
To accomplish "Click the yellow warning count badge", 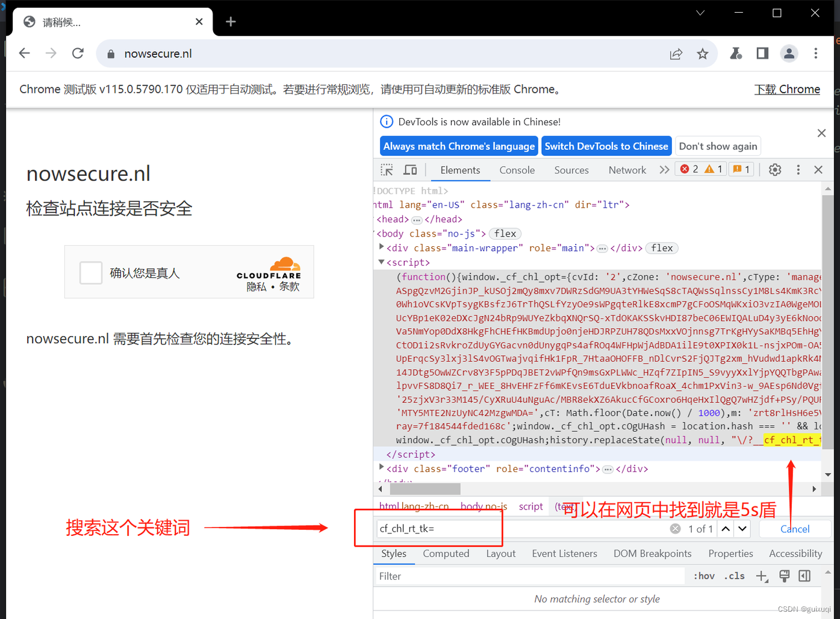I will coord(714,169).
